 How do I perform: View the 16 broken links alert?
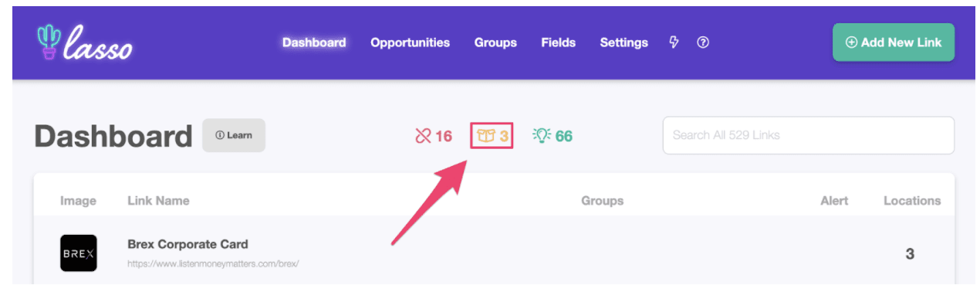[x=433, y=136]
